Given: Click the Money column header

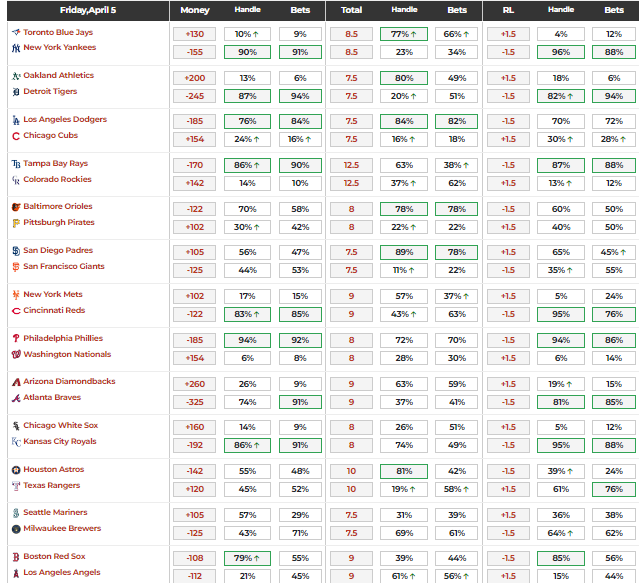Looking at the screenshot, I should pos(195,10).
